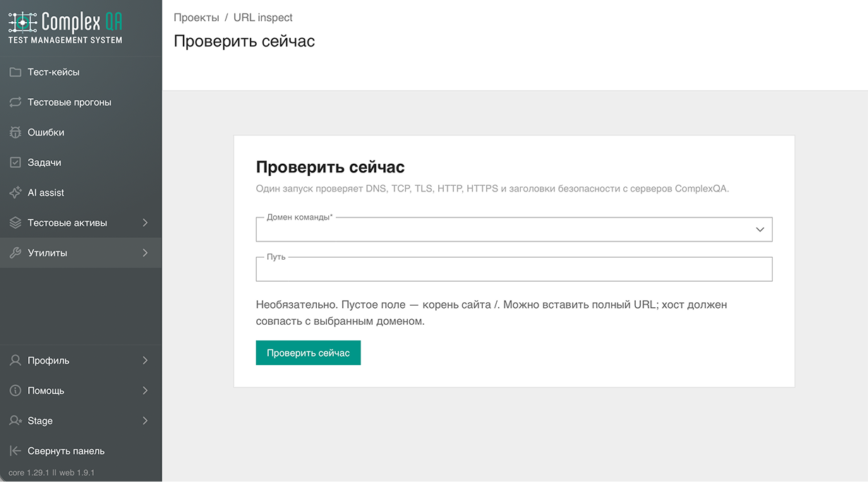Open the Профиль menu item
868x483 pixels.
pos(81,360)
